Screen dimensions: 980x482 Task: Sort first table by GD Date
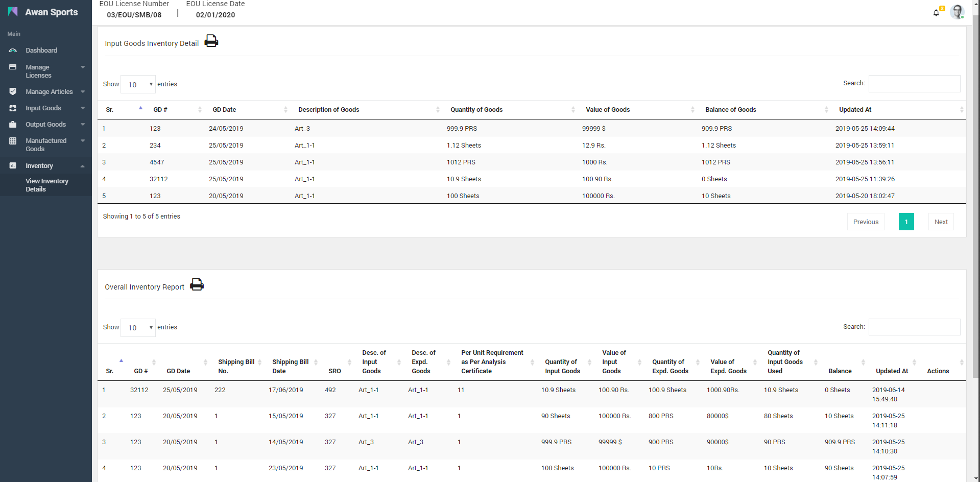[x=248, y=110]
